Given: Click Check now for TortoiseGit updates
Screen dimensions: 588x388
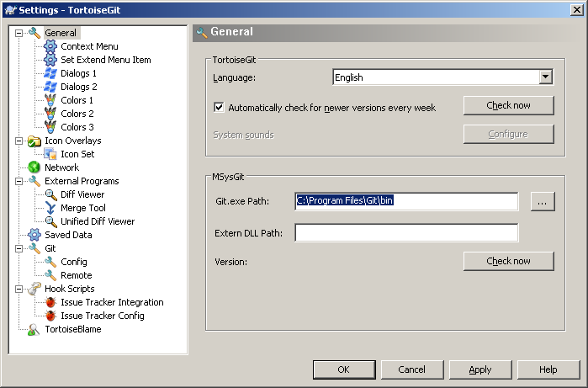Looking at the screenshot, I should pyautogui.click(x=508, y=105).
